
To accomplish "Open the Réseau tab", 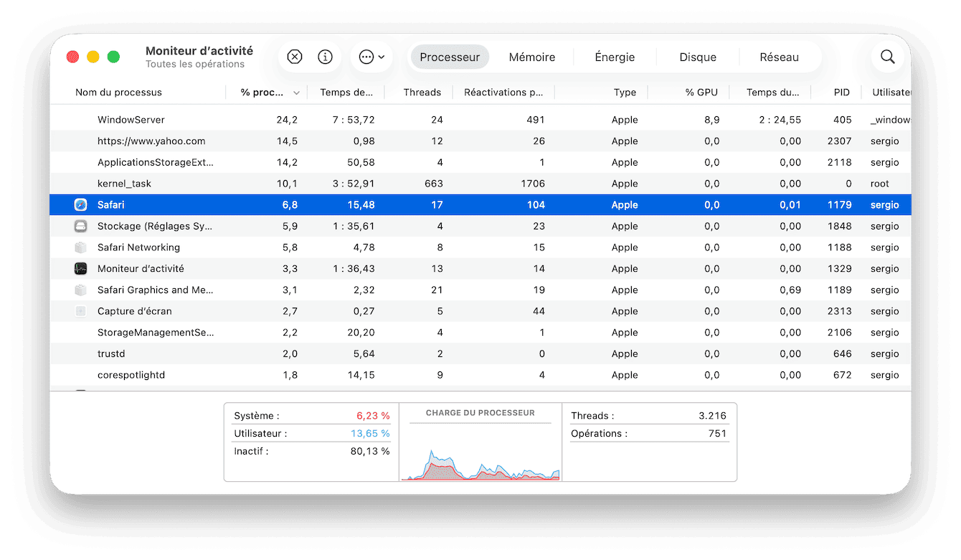I will [780, 57].
